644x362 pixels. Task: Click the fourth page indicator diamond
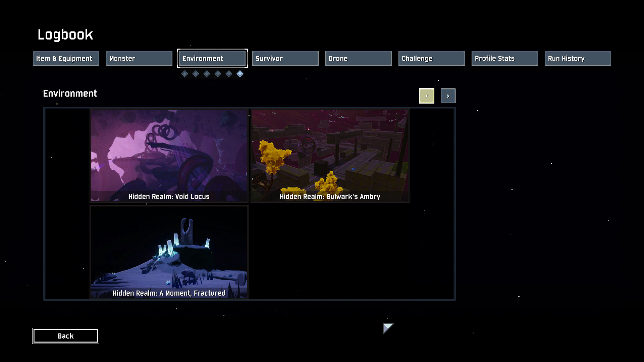[218, 74]
